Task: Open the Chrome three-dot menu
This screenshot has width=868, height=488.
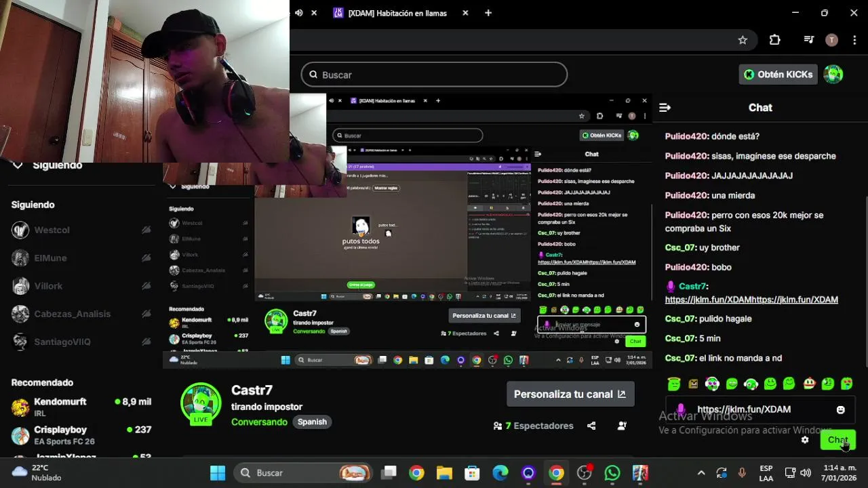Action: 853,40
